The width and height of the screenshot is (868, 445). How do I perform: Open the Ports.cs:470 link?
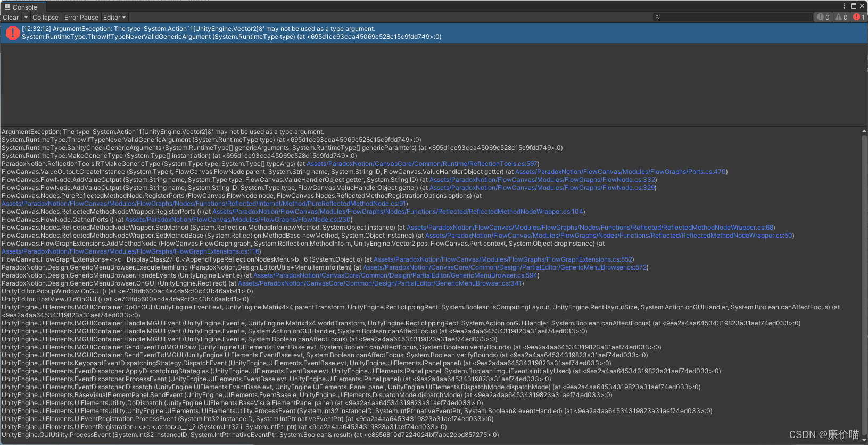point(621,172)
